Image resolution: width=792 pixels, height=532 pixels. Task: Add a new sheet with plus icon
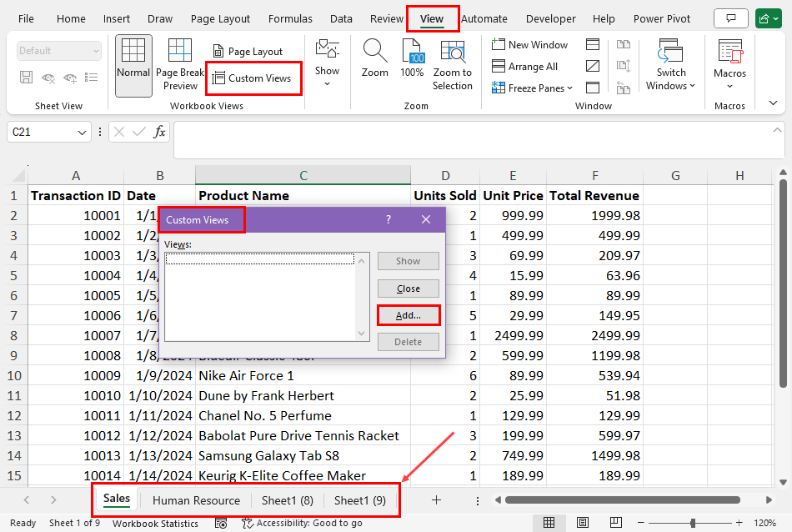click(x=436, y=500)
